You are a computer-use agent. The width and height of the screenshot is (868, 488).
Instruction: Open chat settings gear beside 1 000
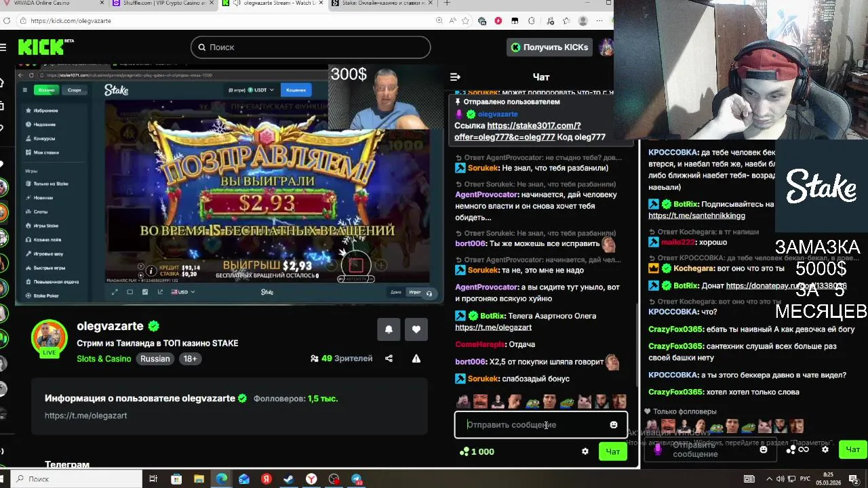coord(585,451)
